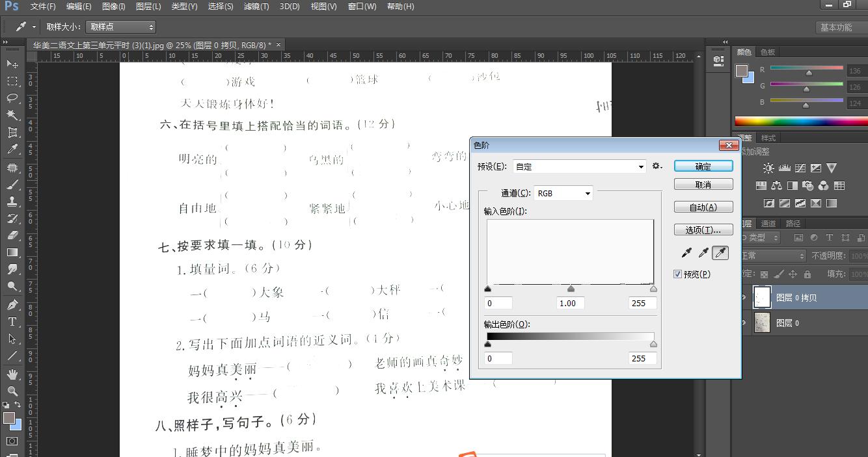Switch to the 样式 styles tab
The height and width of the screenshot is (457, 868).
(x=769, y=137)
